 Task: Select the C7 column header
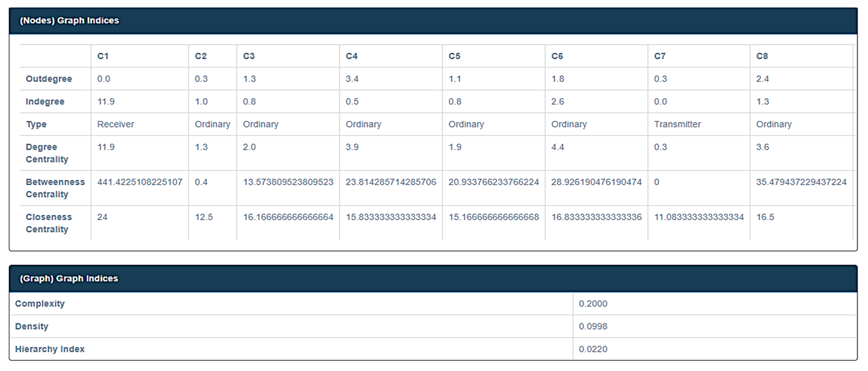pyautogui.click(x=660, y=56)
